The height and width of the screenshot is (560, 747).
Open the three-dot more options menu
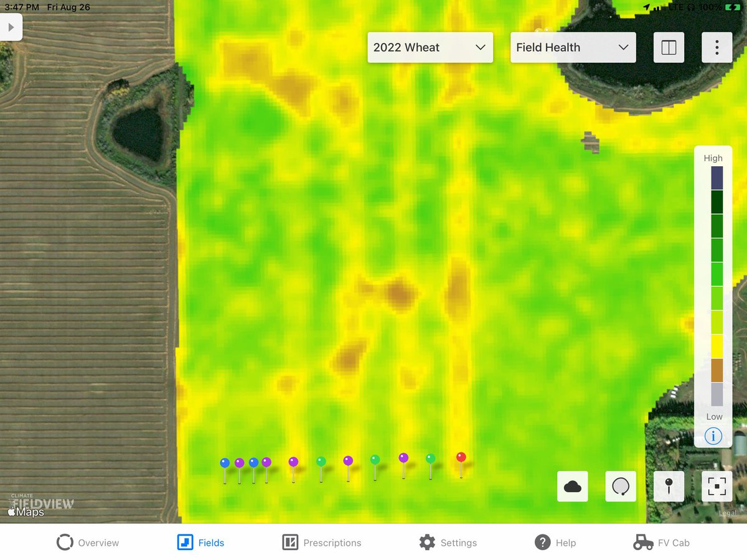click(717, 47)
